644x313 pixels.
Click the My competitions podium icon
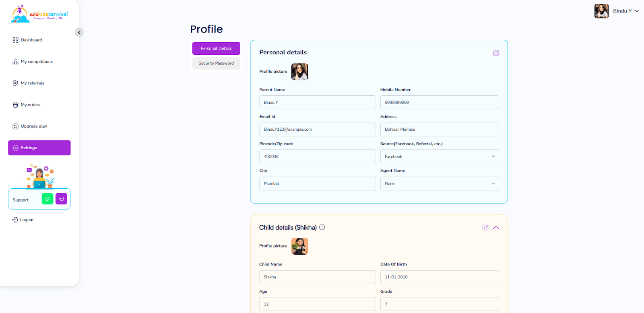tap(15, 62)
